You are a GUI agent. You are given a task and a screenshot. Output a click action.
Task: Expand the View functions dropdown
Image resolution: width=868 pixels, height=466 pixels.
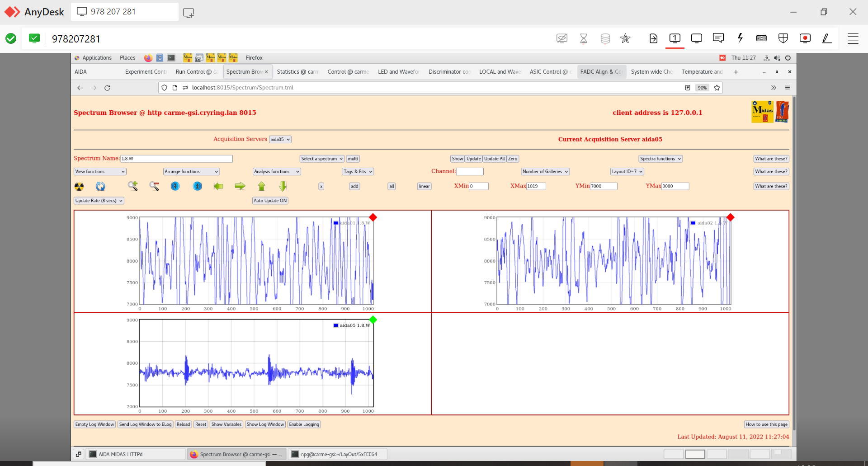100,172
